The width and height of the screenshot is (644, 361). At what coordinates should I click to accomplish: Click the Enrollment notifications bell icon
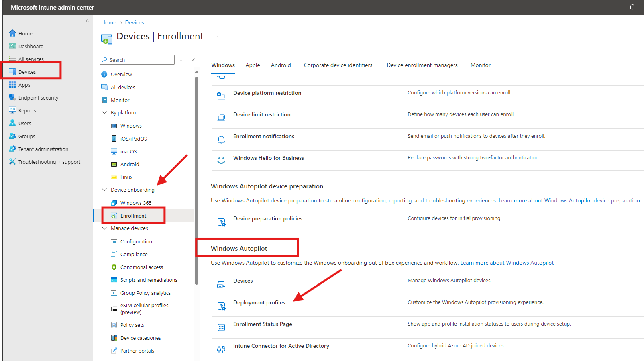pyautogui.click(x=221, y=139)
